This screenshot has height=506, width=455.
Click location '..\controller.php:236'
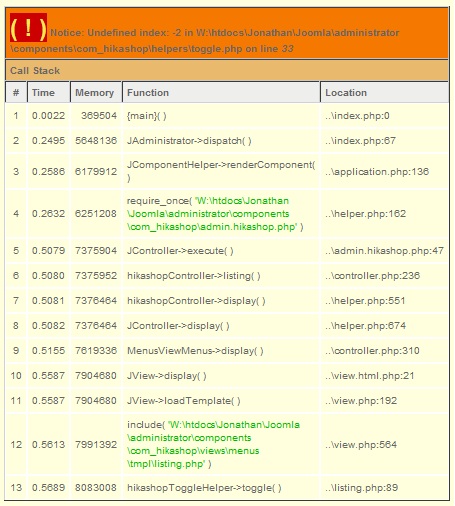(x=373, y=276)
